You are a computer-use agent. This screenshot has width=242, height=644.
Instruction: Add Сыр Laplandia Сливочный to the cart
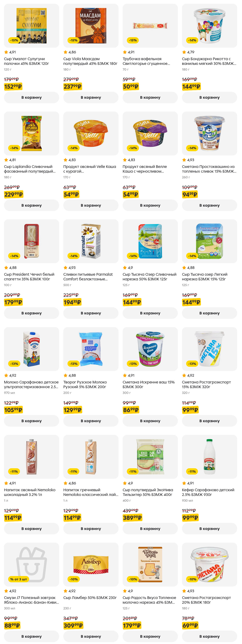pyautogui.click(x=31, y=205)
